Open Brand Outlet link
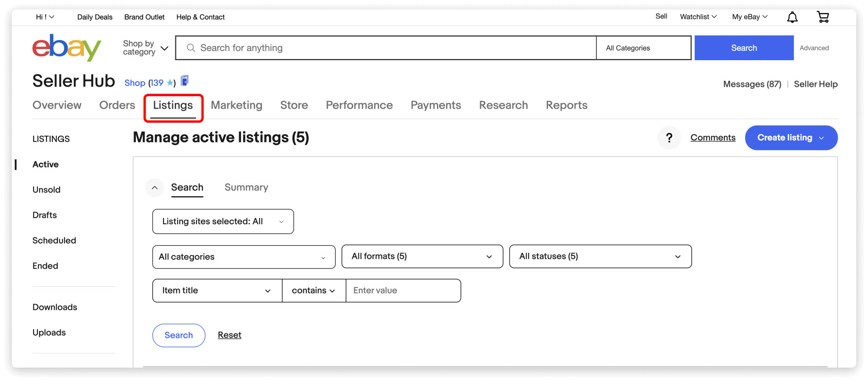Viewport: 868px width, 382px height. tap(144, 17)
